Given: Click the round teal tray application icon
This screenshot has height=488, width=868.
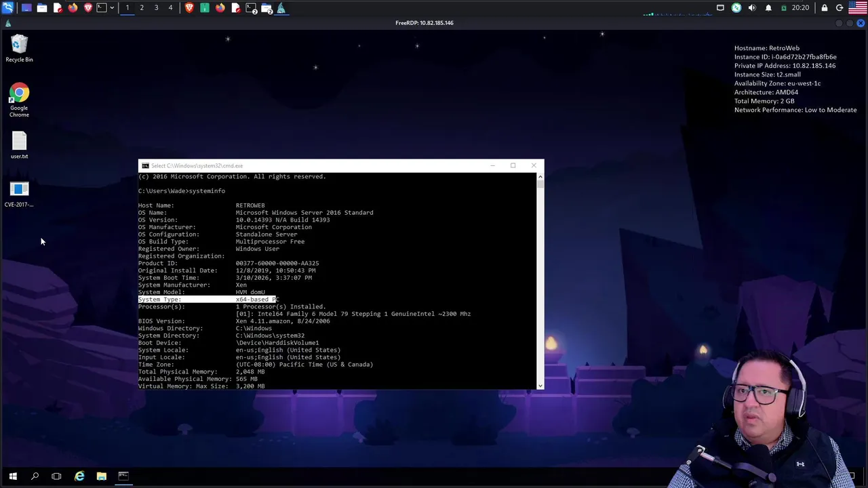Looking at the screenshot, I should (x=736, y=7).
